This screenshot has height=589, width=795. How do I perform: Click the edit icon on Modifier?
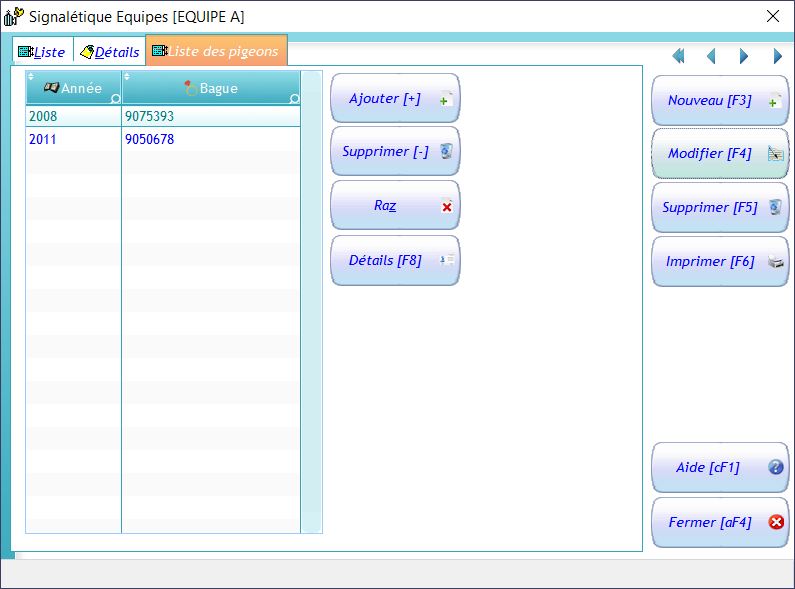[776, 154]
